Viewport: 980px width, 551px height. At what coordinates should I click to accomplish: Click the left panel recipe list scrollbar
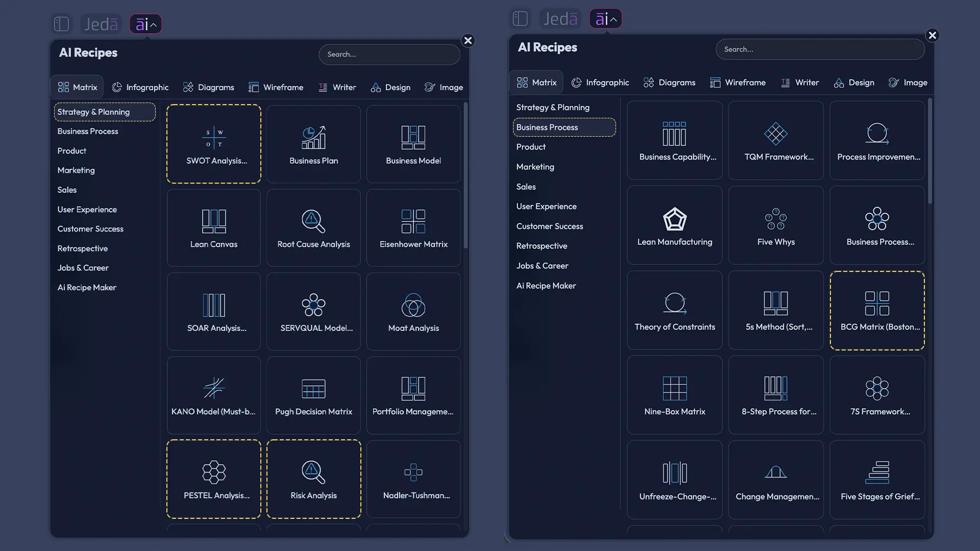pyautogui.click(x=465, y=176)
